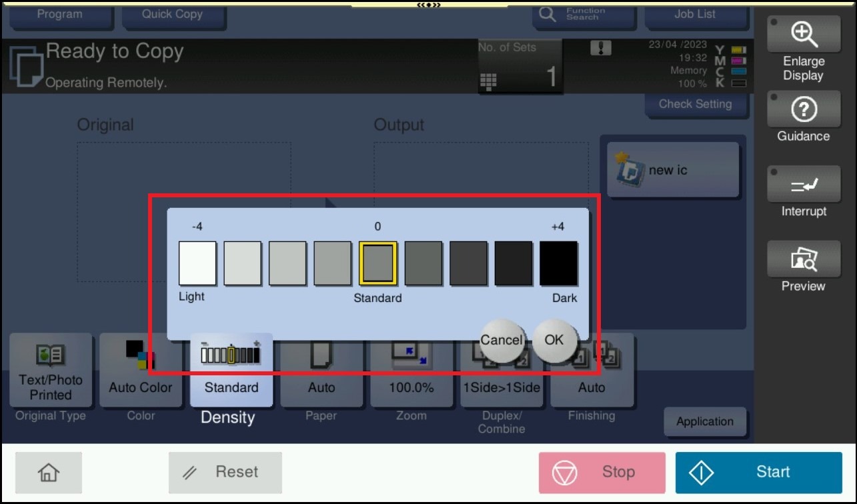857x504 pixels.
Task: Choose the Standard density swatch
Action: coord(378,263)
